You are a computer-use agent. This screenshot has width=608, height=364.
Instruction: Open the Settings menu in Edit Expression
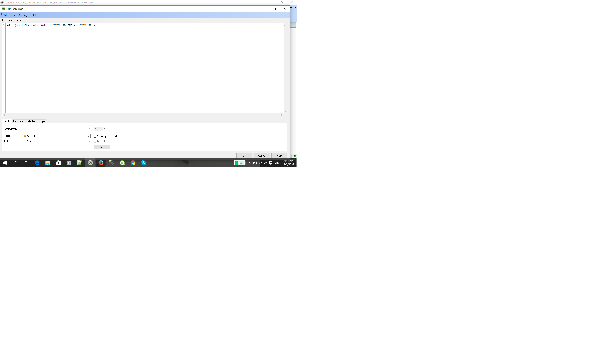[23, 14]
